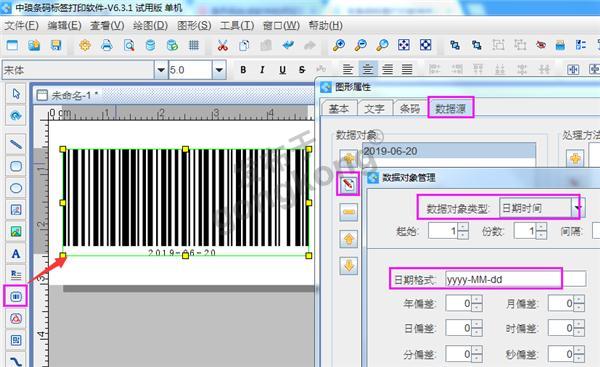This screenshot has height=367, width=600.
Task: Click the remove data object minus button
Action: tap(348, 212)
